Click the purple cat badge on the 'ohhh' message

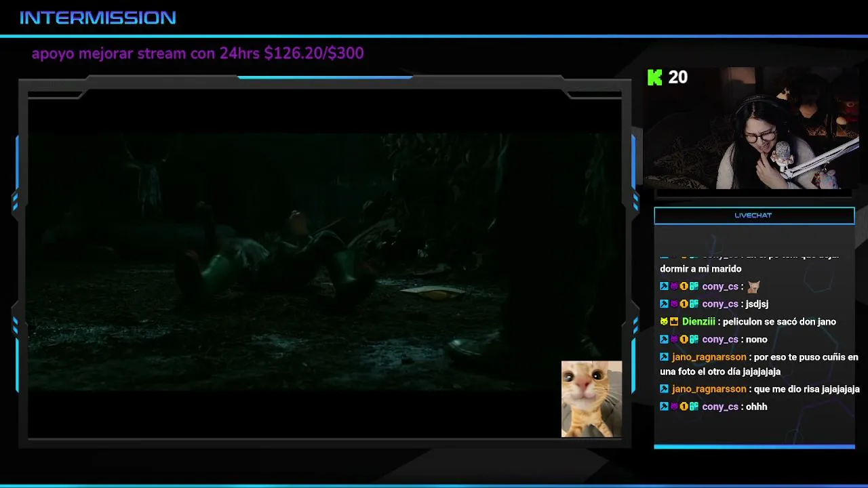pyautogui.click(x=674, y=407)
